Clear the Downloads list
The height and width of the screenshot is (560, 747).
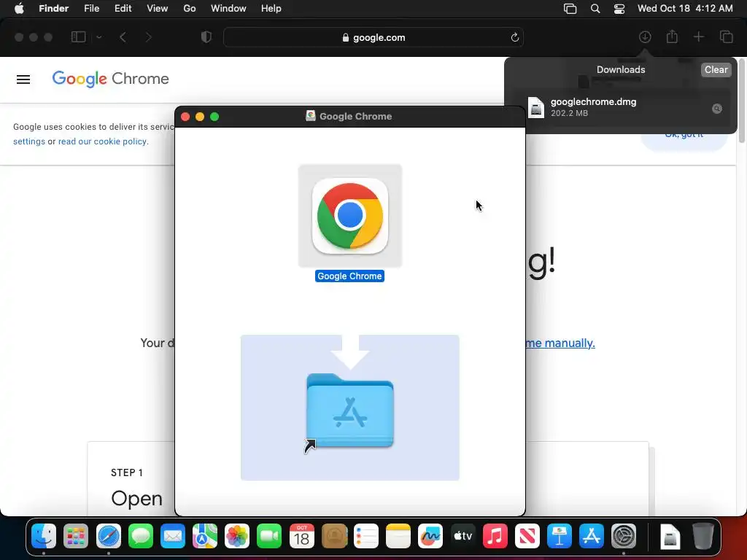[x=716, y=69]
